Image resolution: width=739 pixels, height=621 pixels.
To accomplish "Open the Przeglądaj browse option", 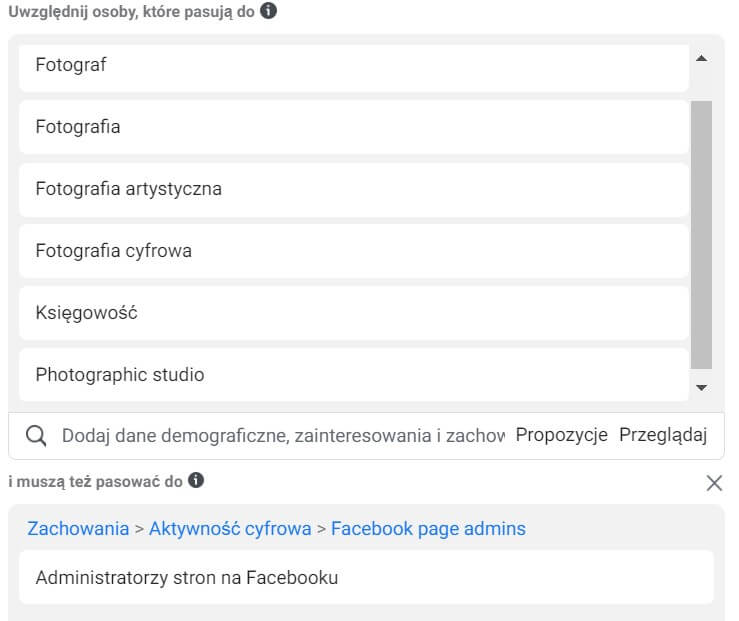I will pos(663,434).
